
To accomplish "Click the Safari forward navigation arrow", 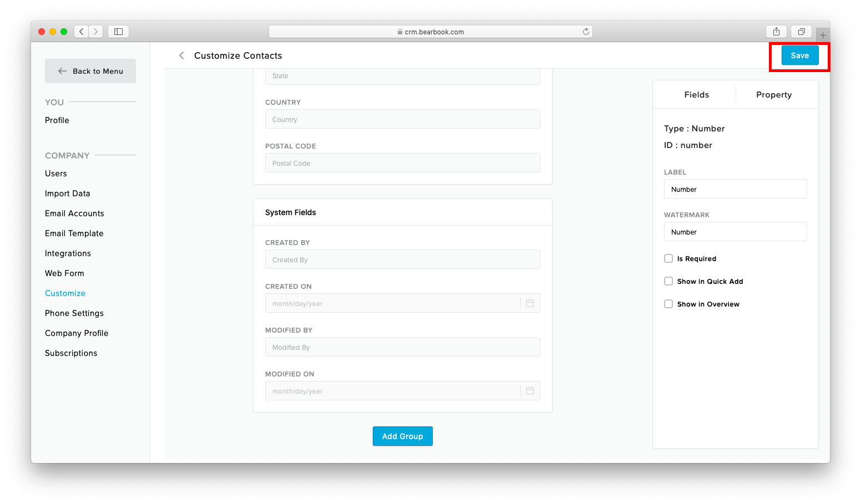I will click(96, 32).
